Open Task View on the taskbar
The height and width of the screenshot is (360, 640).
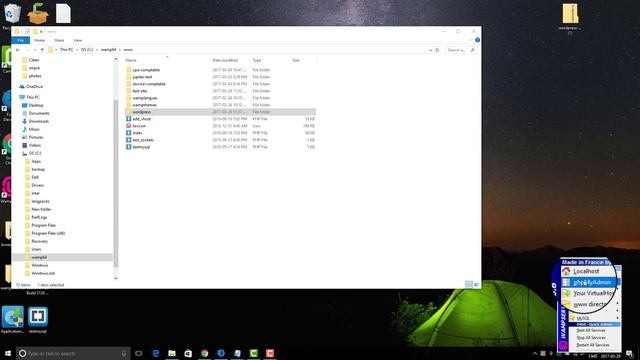tap(139, 353)
